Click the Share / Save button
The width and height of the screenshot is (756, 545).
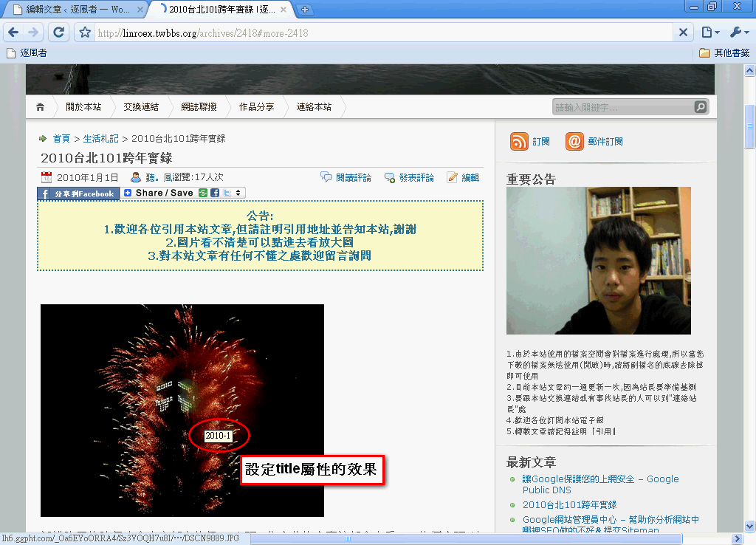tap(183, 193)
